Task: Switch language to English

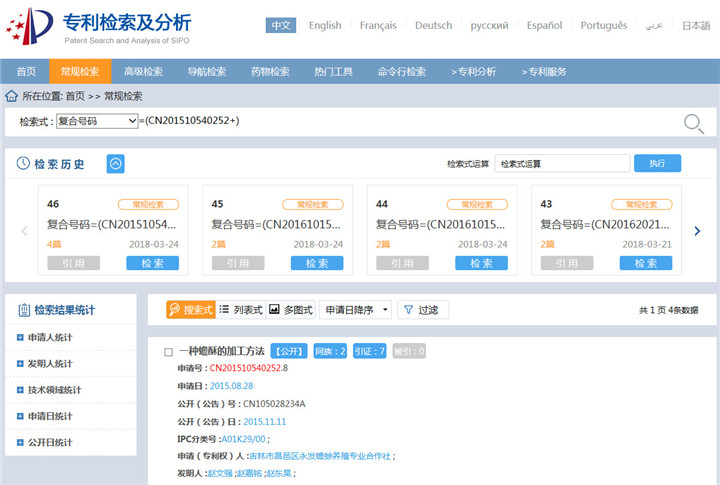Action: (324, 25)
